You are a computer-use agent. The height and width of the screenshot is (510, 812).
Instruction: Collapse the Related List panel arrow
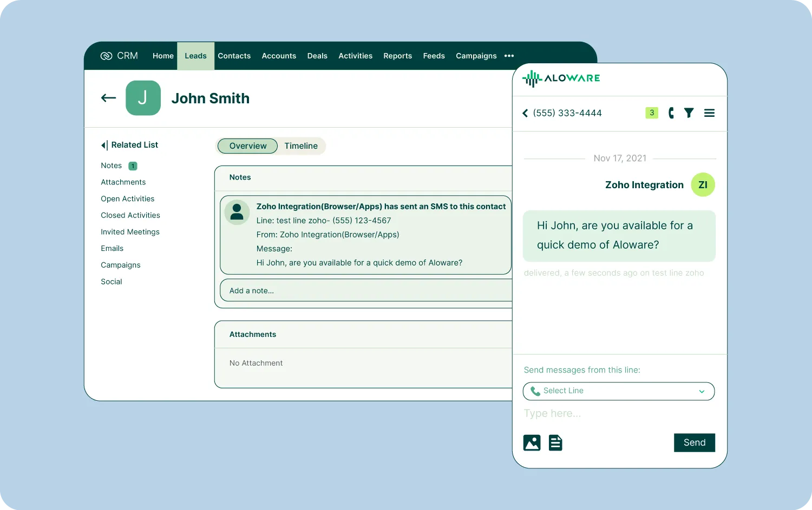(104, 145)
